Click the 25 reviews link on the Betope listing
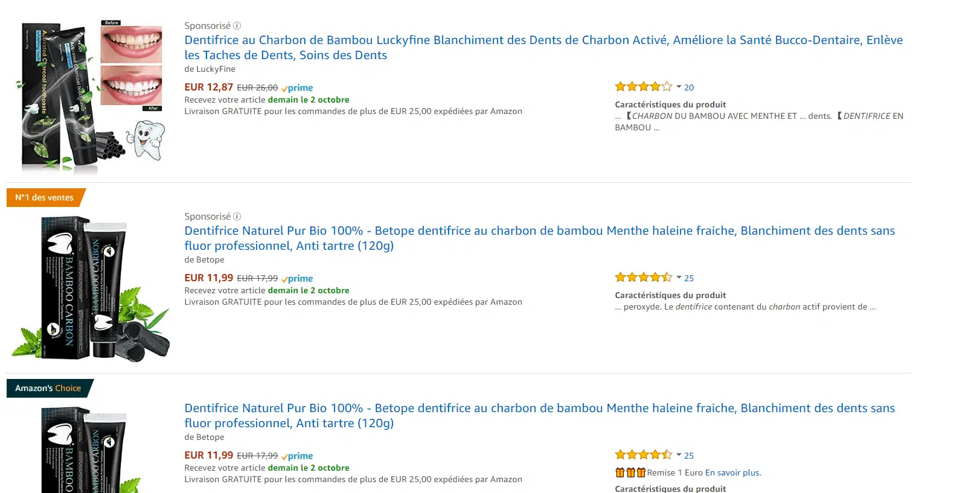The height and width of the screenshot is (493, 980). click(x=689, y=278)
